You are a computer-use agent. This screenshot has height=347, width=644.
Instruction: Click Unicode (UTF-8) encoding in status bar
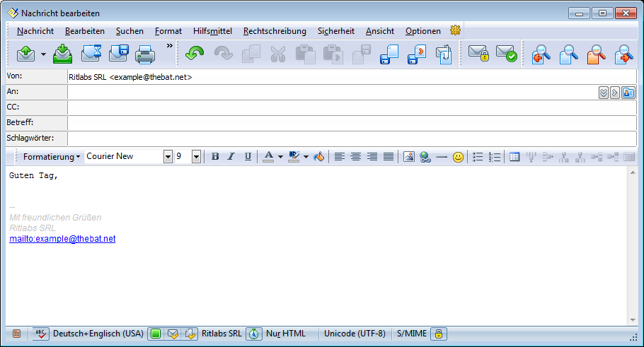[x=355, y=334]
